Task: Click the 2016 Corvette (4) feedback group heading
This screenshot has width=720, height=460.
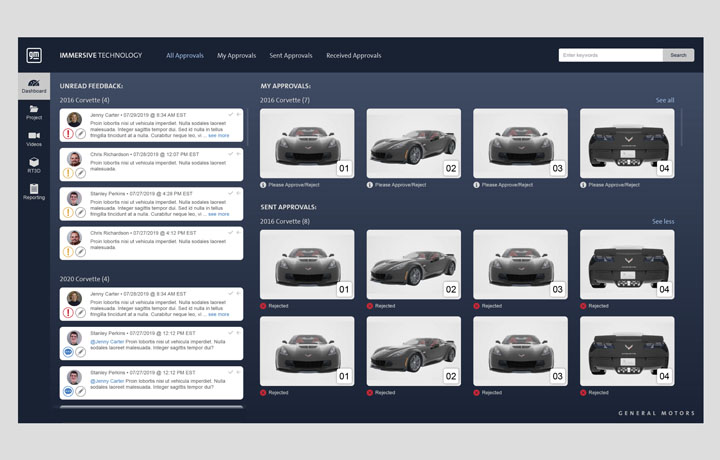Action: point(84,100)
